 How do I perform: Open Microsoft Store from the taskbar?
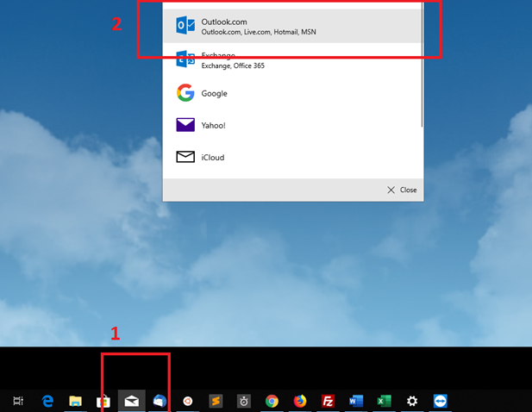[103, 402]
